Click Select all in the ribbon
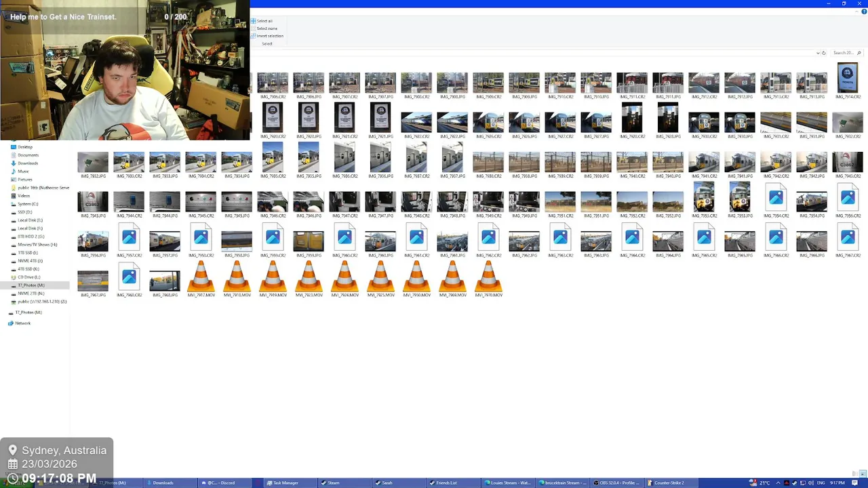 [x=262, y=21]
